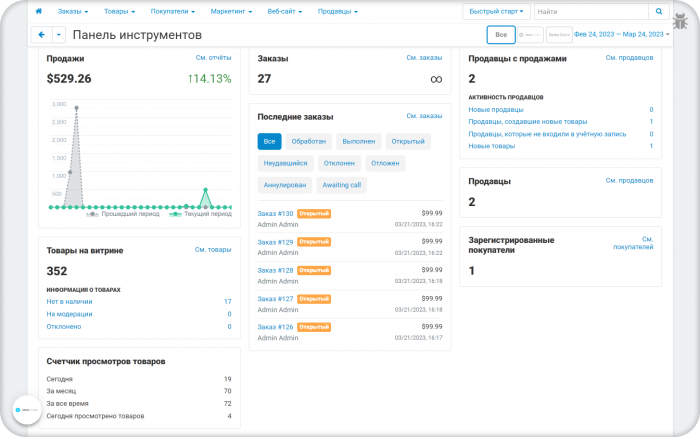Click the Открытый badge on Заказ #130
Screen dimensions: 700x437
point(314,214)
